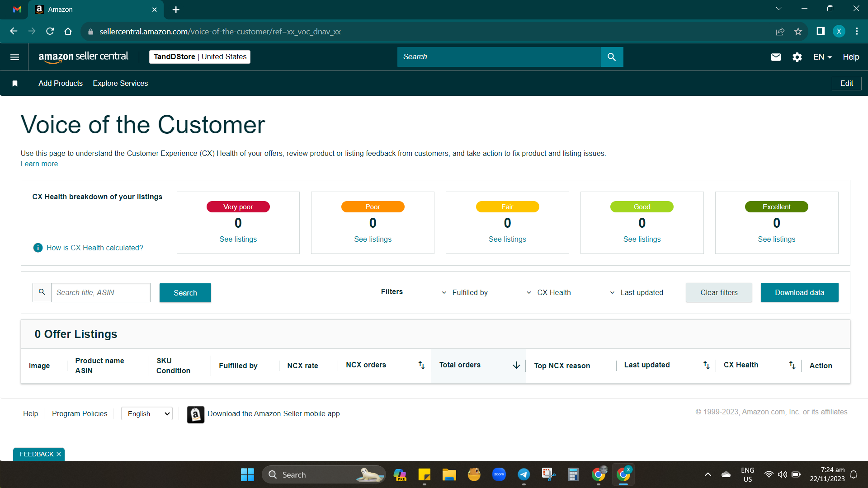Click the bookmark icon in the favorites bar
868x488 pixels.
click(15, 83)
